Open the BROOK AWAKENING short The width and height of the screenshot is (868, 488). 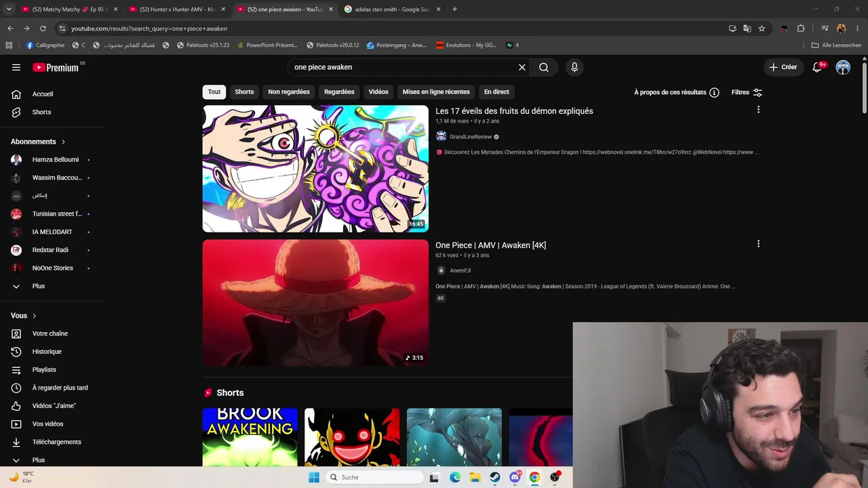(250, 437)
